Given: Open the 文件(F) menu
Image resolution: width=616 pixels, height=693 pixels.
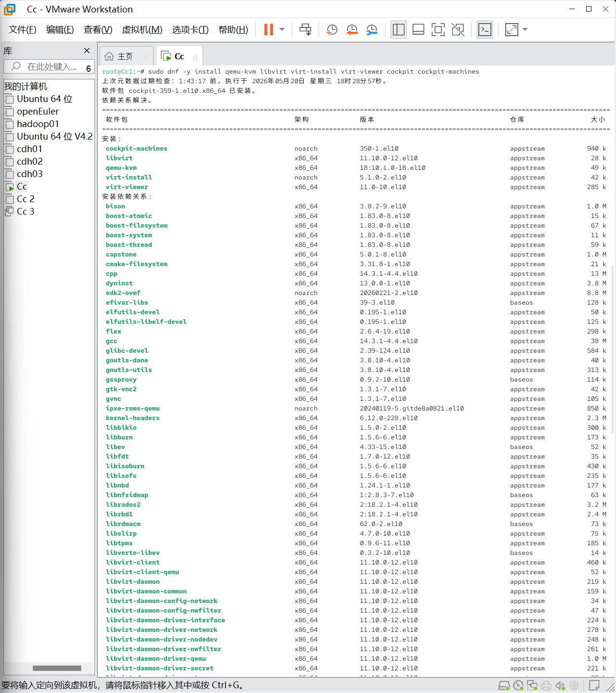Looking at the screenshot, I should point(23,30).
